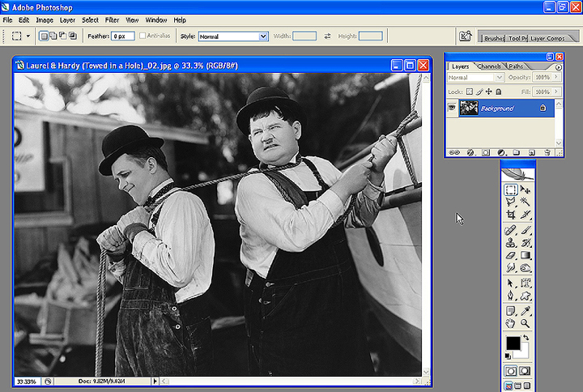This screenshot has width=583, height=392.
Task: Select the Eraser tool
Action: (511, 255)
